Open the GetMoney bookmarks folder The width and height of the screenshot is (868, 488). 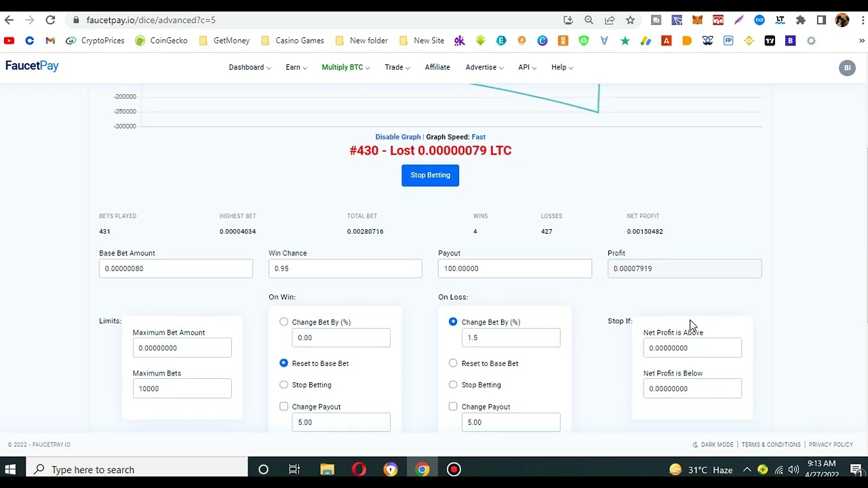pyautogui.click(x=224, y=41)
